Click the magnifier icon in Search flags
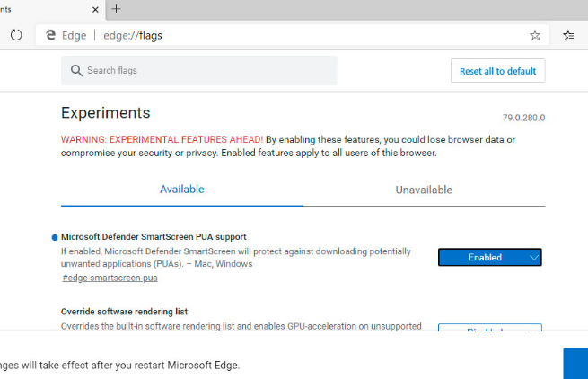588x379 pixels. pyautogui.click(x=78, y=70)
